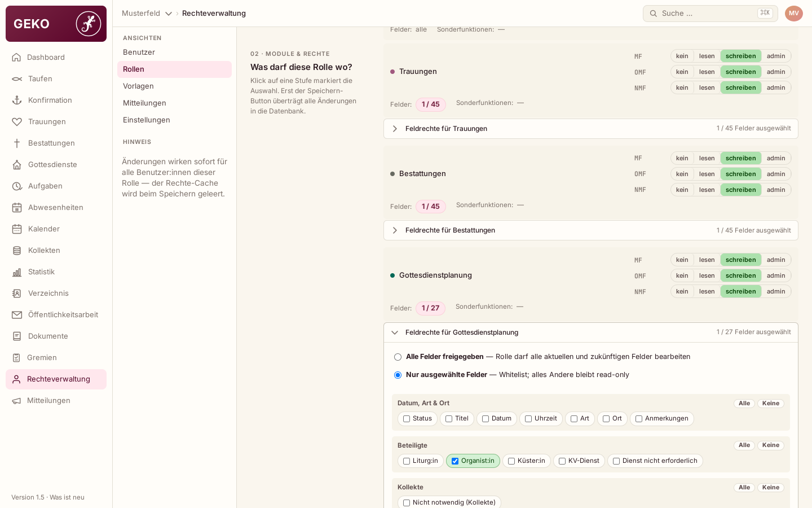Switch to the Vorlagen view
The image size is (812, 508).
tap(174, 86)
